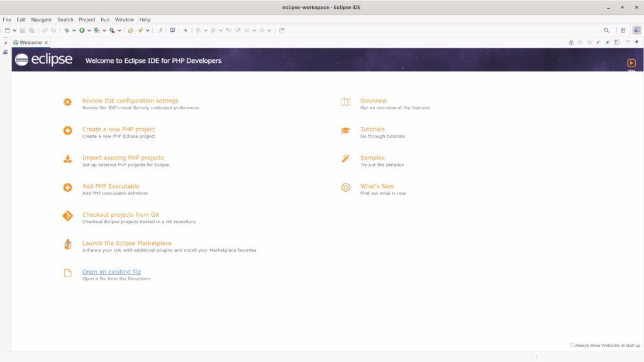Click the Restore icon in left sidebar
Screen dimensions: 644x362
[5, 43]
